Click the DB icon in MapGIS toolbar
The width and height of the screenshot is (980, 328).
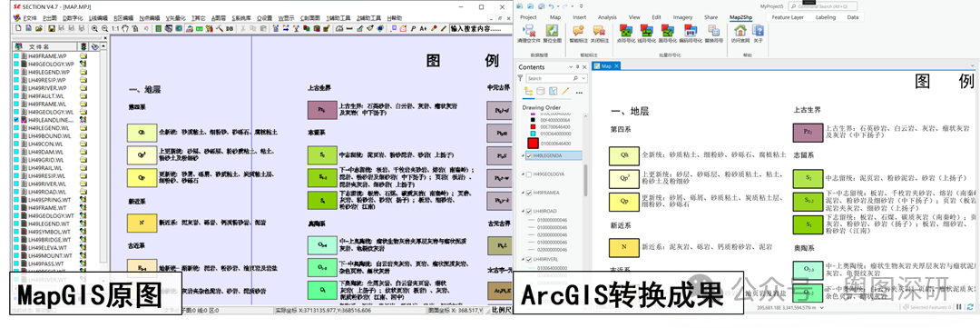(x=230, y=28)
